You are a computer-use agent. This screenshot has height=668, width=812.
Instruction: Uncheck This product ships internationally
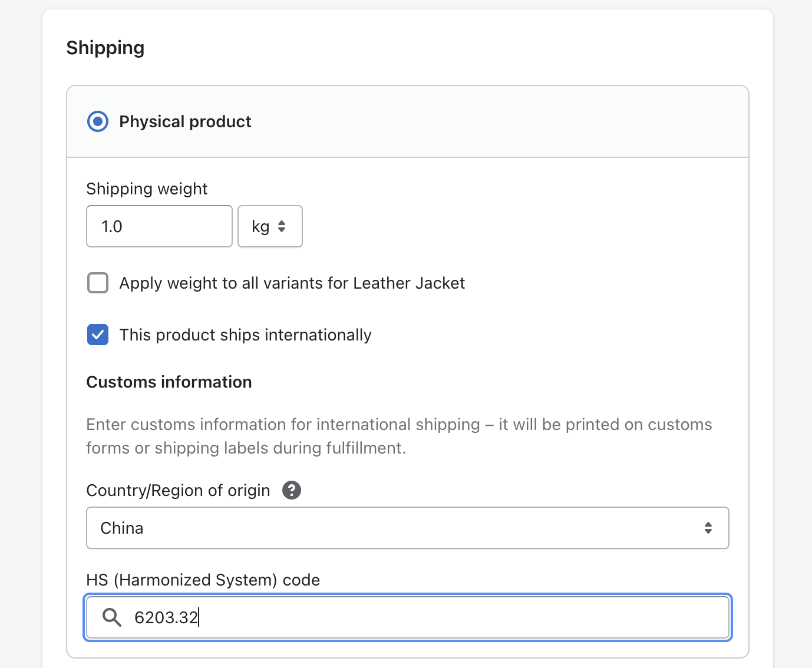coord(98,335)
